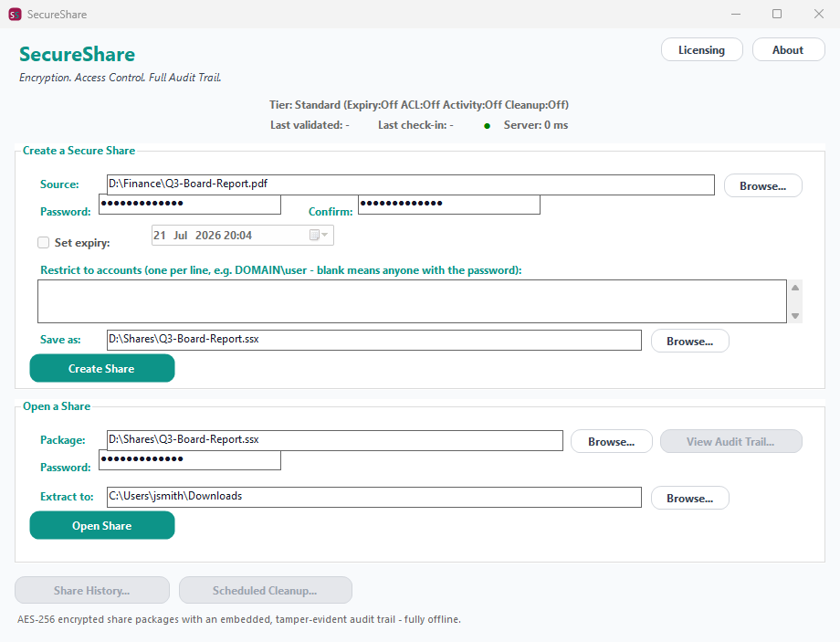Browse for the Save as location
840x642 pixels.
click(690, 342)
